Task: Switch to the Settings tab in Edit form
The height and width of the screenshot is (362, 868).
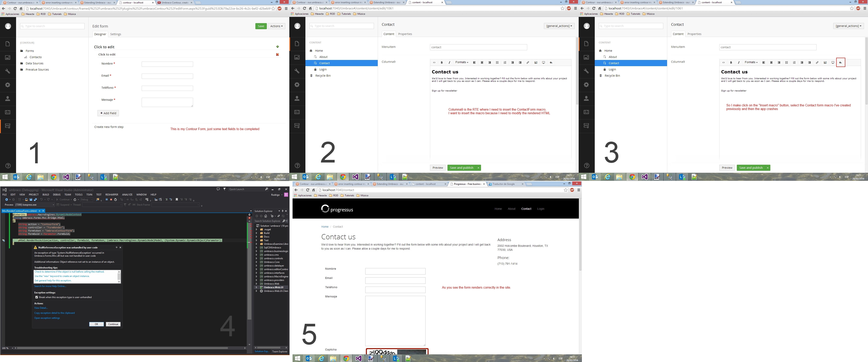Action: (116, 34)
